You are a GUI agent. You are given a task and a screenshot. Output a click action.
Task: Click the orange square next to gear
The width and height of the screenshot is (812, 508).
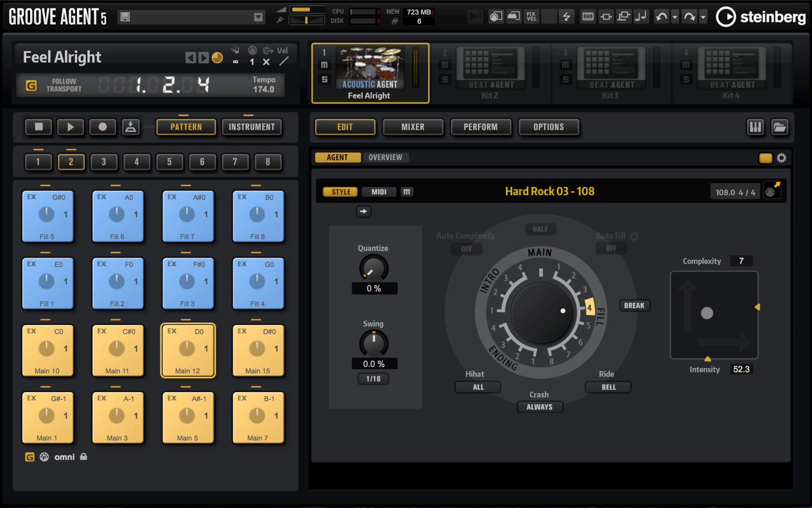766,158
